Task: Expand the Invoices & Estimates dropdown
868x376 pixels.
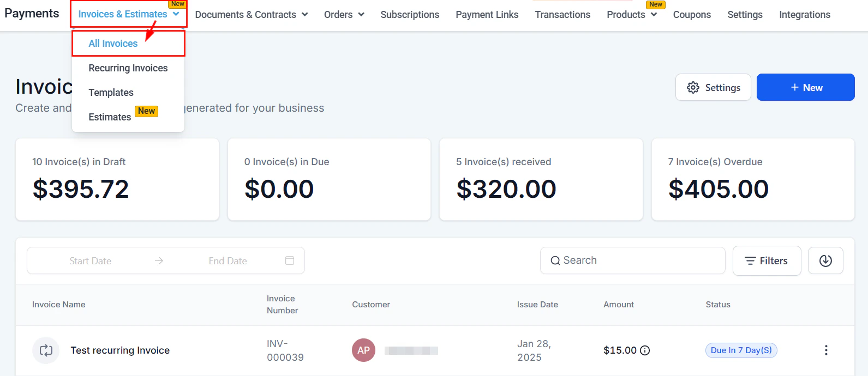Action: pyautogui.click(x=128, y=14)
